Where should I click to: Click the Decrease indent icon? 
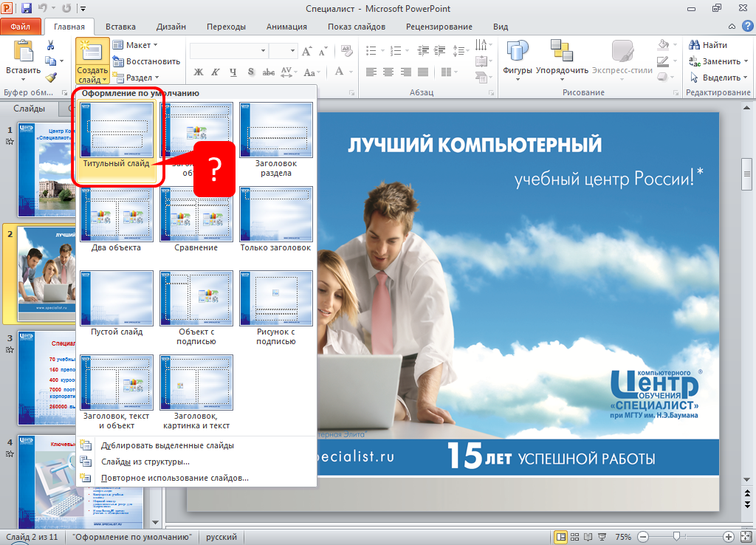coord(423,51)
